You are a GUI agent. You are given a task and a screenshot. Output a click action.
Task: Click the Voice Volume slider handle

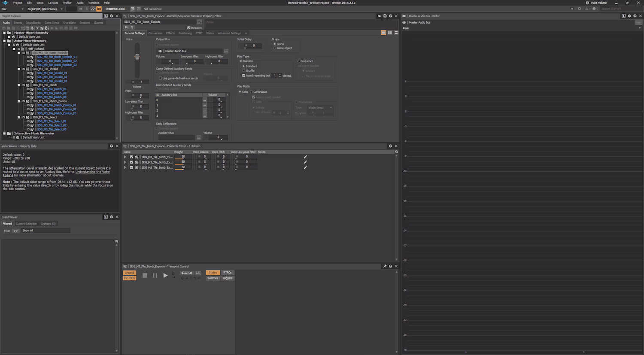coord(137,57)
